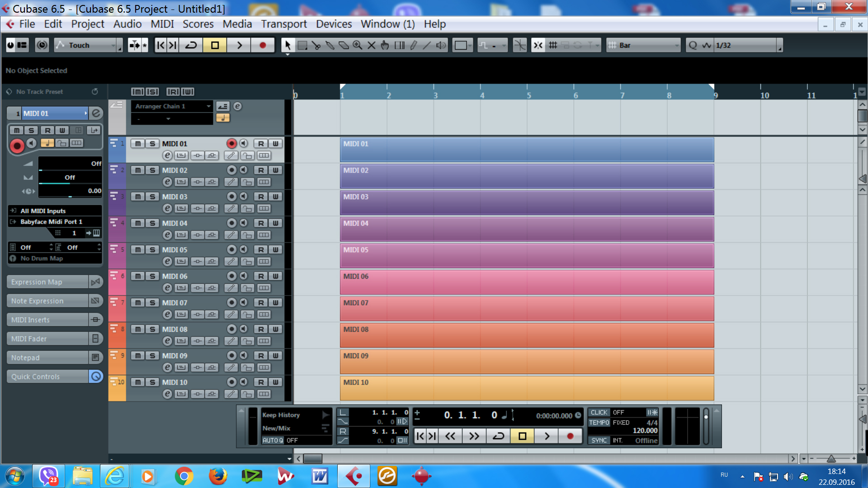Solo the MIDI 05 track
The height and width of the screenshot is (488, 868).
(152, 250)
